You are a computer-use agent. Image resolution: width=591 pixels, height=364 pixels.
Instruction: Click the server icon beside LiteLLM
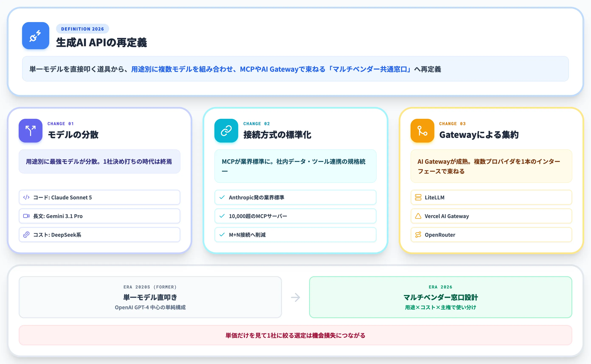pos(418,197)
